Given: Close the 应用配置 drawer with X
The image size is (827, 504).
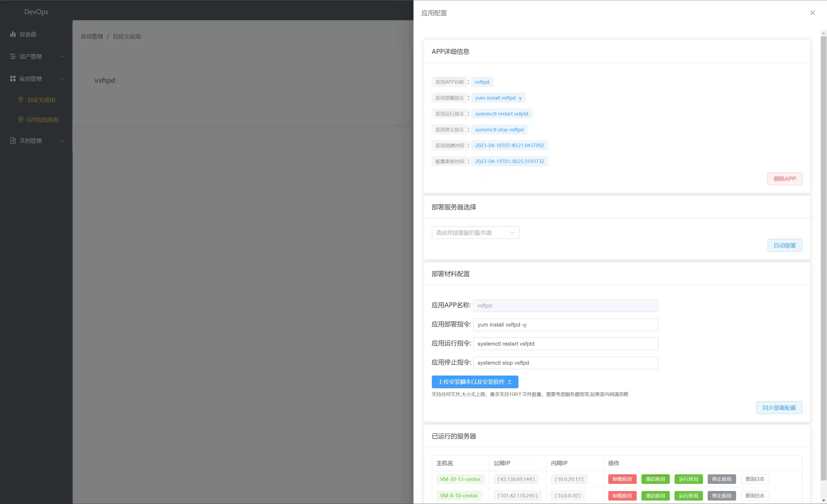Looking at the screenshot, I should tap(812, 13).
